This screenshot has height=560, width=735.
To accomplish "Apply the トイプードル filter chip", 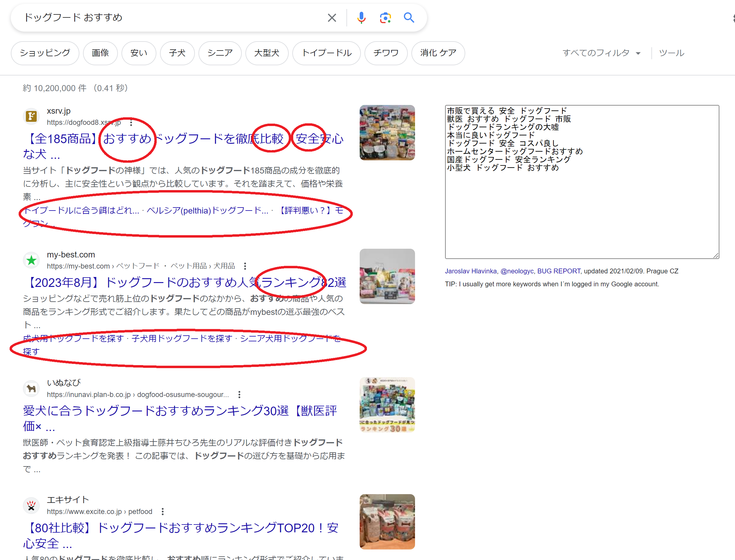I will pyautogui.click(x=326, y=53).
